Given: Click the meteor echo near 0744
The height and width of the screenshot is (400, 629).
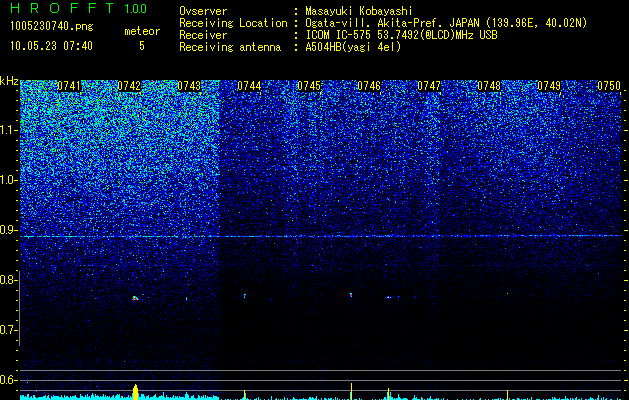Looking at the screenshot, I should 245,296.
